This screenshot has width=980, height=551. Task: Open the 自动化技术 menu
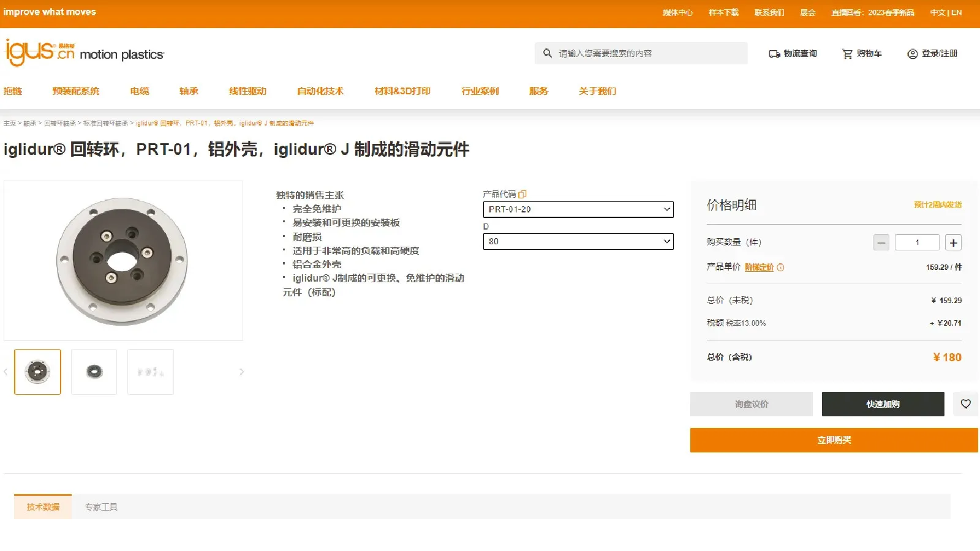(x=320, y=91)
